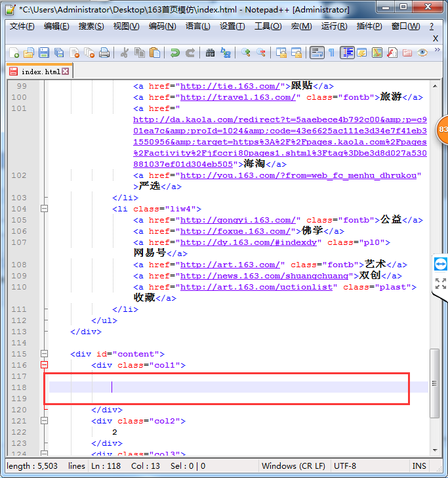Open the 工具(O) menu

point(268,26)
